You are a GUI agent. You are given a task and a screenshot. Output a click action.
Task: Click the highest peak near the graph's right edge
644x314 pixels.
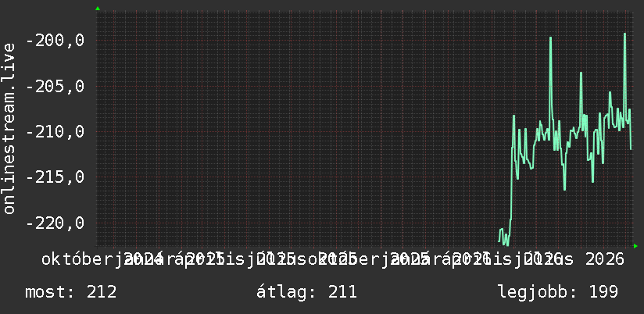click(624, 34)
